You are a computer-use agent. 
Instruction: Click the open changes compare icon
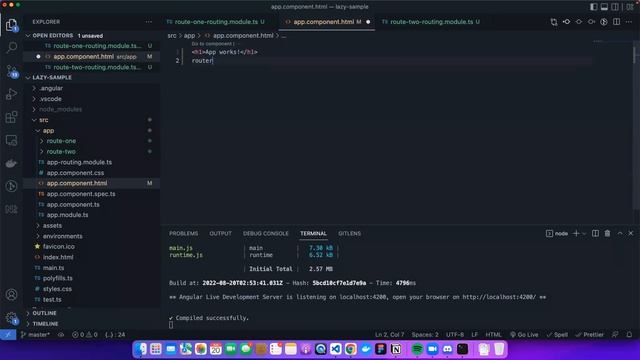pos(554,22)
